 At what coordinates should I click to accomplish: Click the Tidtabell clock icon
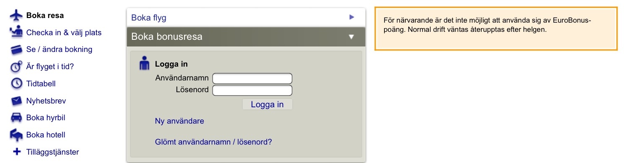point(16,83)
